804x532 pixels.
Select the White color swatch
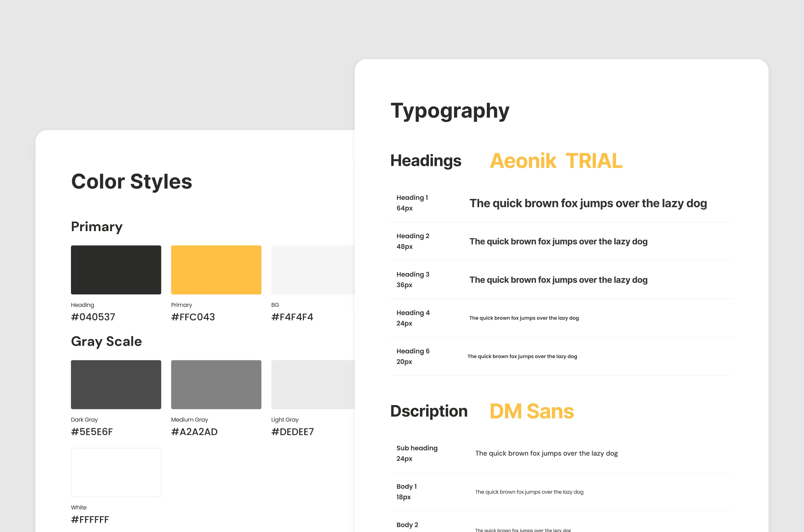[116, 472]
